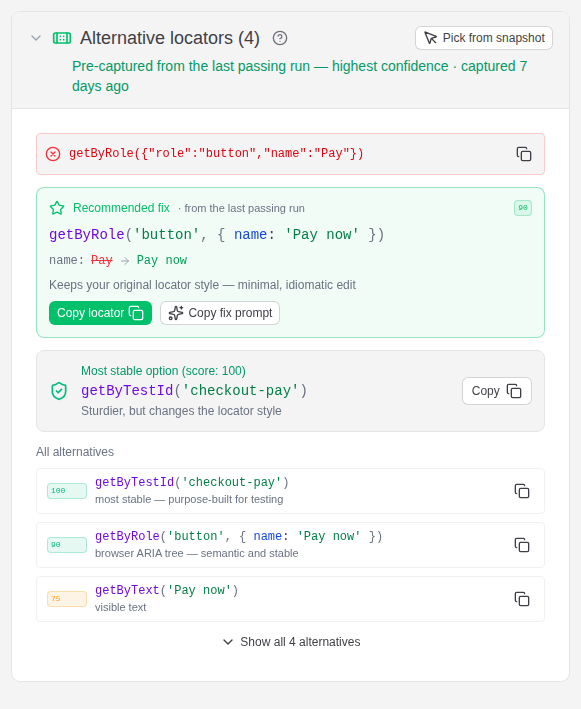Click the 75 score badge

[67, 599]
